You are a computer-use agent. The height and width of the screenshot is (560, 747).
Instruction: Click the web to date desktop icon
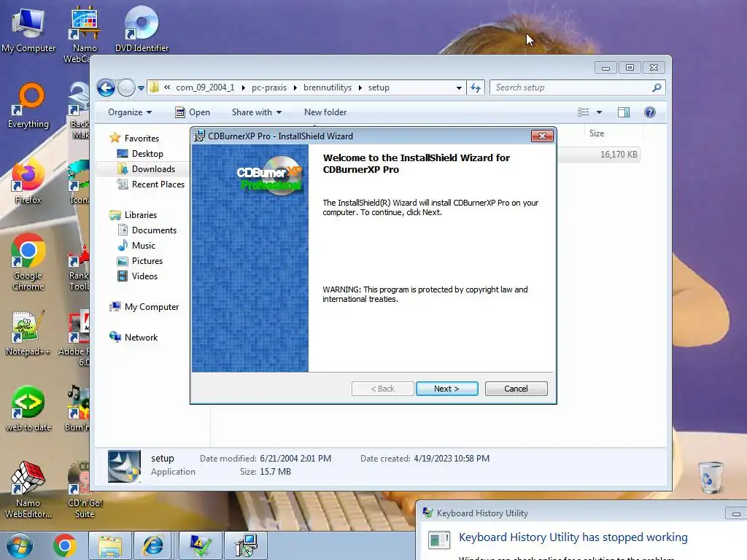point(28,408)
